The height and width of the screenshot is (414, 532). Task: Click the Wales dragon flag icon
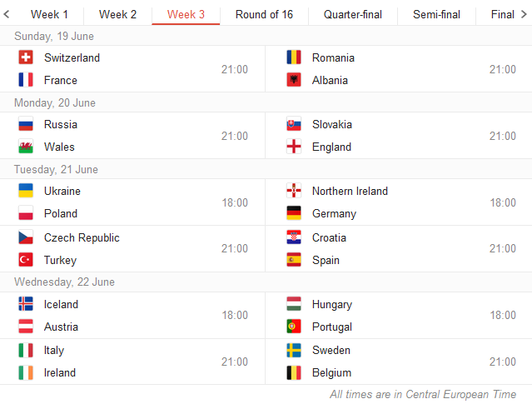[x=26, y=147]
